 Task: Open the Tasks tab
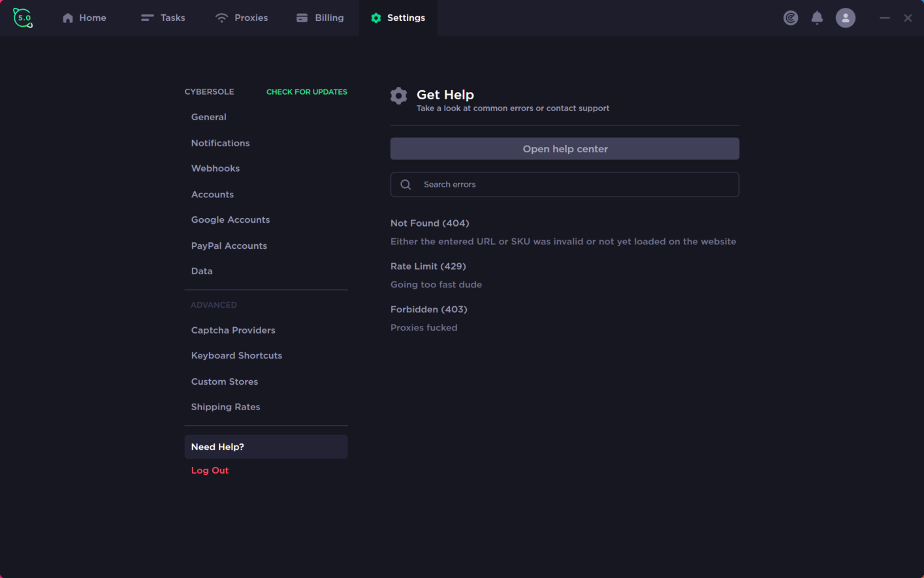[163, 18]
